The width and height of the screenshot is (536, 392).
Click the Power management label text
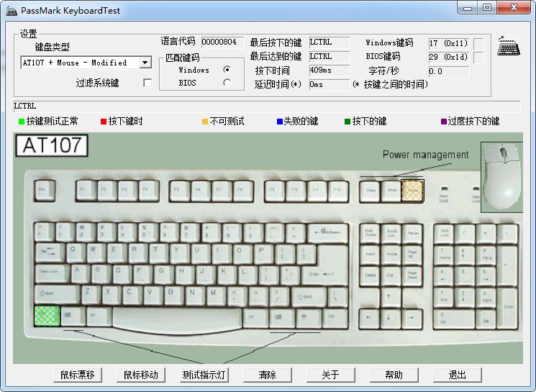[426, 155]
